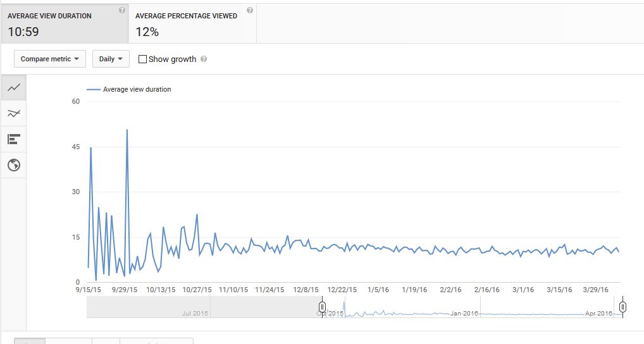644x344 pixels.
Task: Click the left date-range slider handle
Action: (x=323, y=307)
